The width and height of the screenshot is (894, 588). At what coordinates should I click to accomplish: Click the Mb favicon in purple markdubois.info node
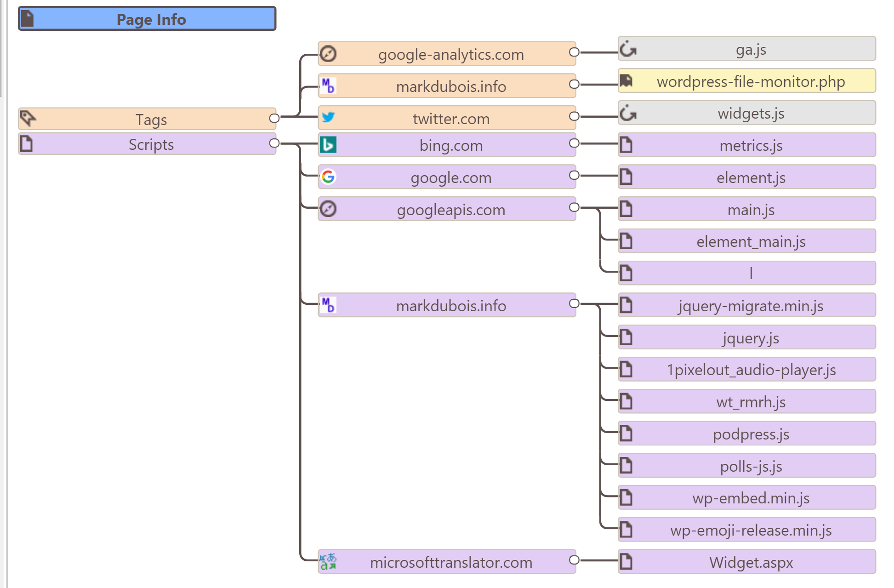(328, 305)
